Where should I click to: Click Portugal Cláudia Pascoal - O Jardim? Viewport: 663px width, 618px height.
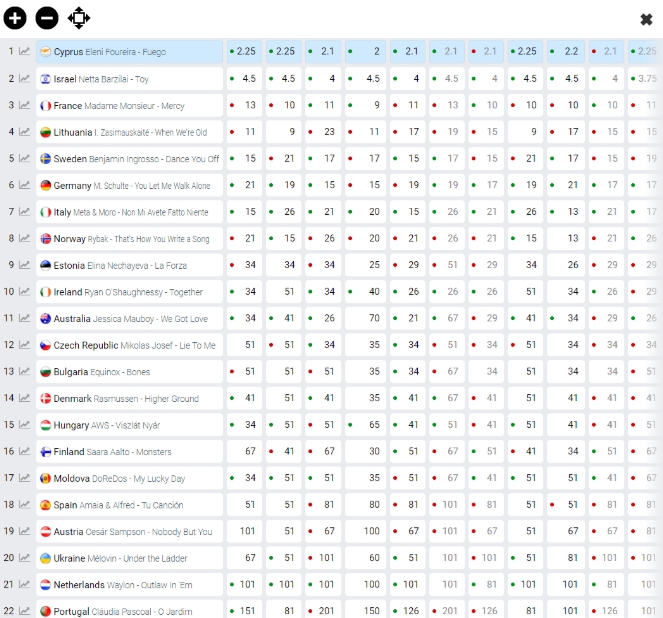click(129, 610)
